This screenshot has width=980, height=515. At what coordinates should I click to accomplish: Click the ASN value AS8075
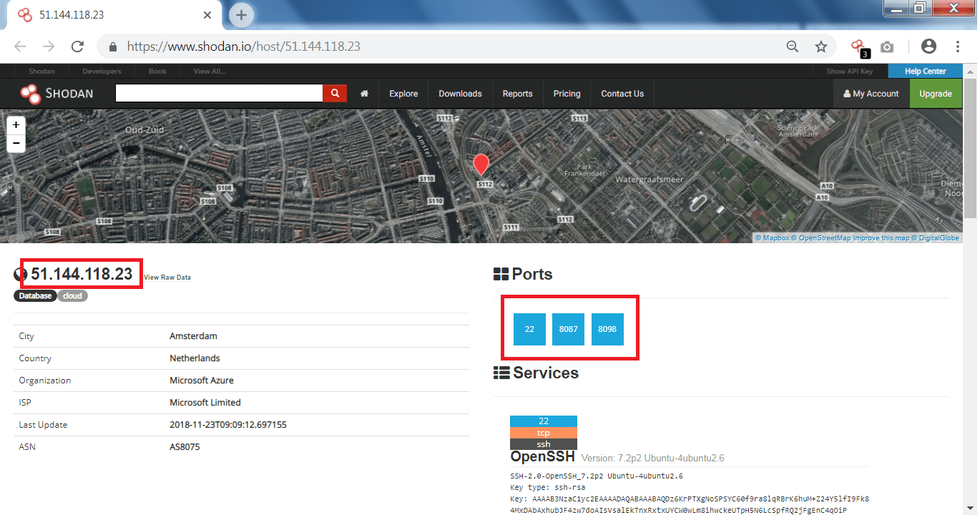(185, 447)
